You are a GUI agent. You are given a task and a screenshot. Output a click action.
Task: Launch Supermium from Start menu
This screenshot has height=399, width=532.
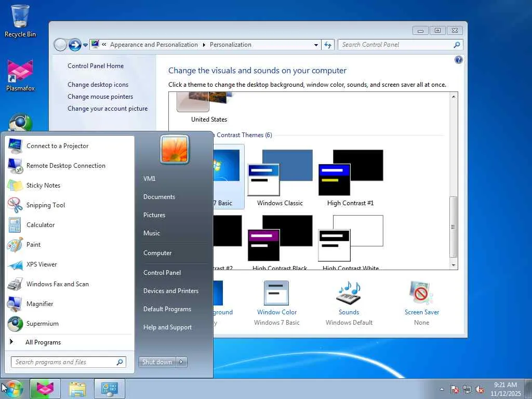point(70,323)
